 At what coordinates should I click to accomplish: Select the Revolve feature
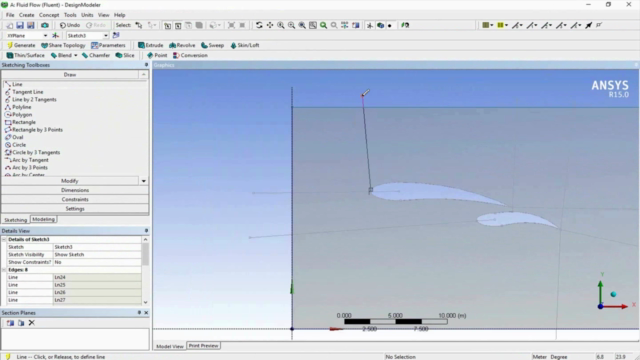[182, 45]
